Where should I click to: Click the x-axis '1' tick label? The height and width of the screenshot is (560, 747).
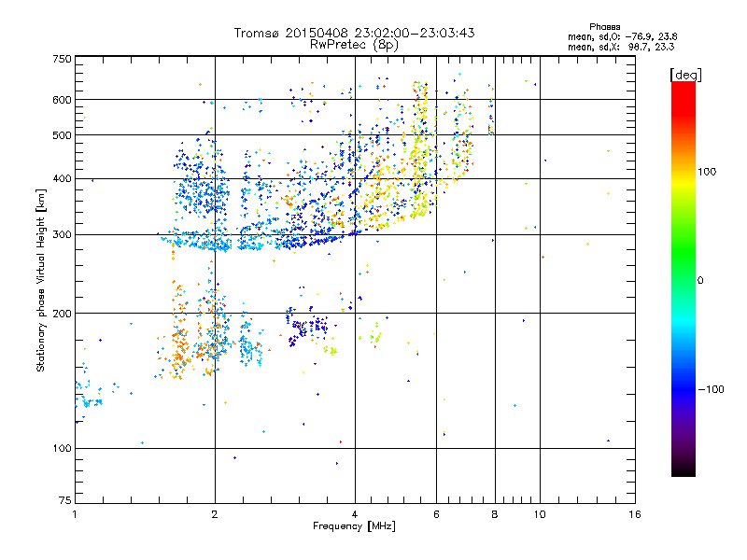tap(75, 514)
